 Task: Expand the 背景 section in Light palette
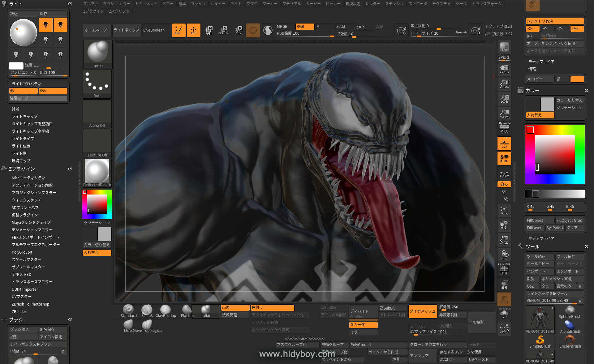point(15,109)
